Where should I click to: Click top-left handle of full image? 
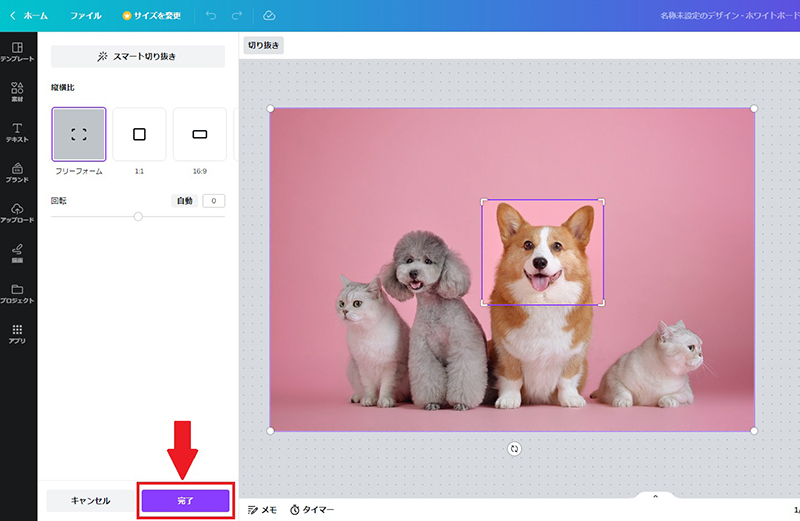coord(270,108)
